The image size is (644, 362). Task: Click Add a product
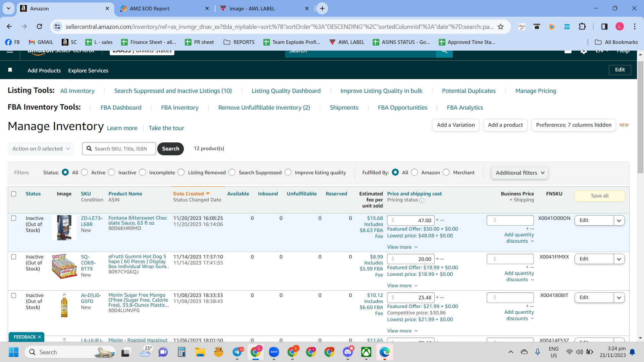click(x=505, y=125)
